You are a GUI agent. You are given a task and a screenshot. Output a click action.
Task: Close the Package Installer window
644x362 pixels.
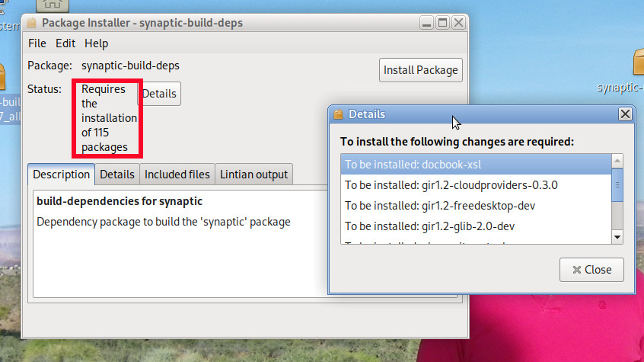pos(459,23)
